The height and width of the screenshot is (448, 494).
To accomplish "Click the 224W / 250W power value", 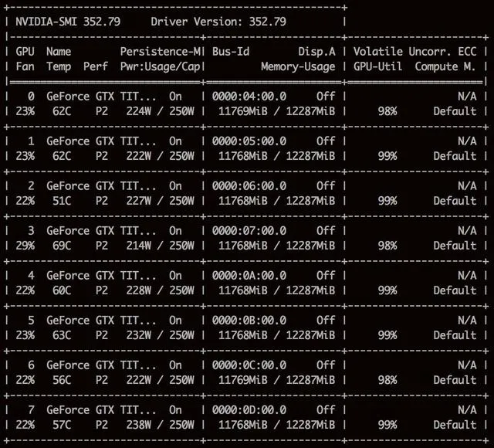I will (159, 111).
